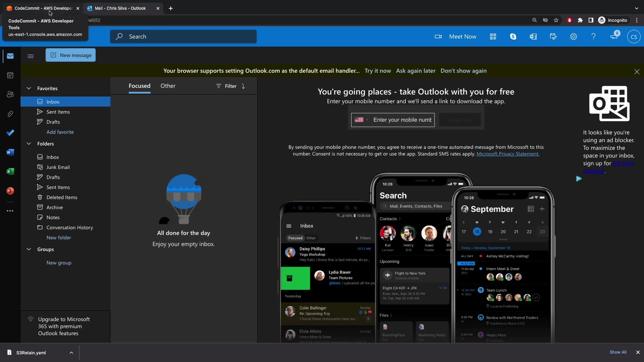This screenshot has height=362, width=644.
Task: Launch Excel from the left app rail
Action: point(10,172)
